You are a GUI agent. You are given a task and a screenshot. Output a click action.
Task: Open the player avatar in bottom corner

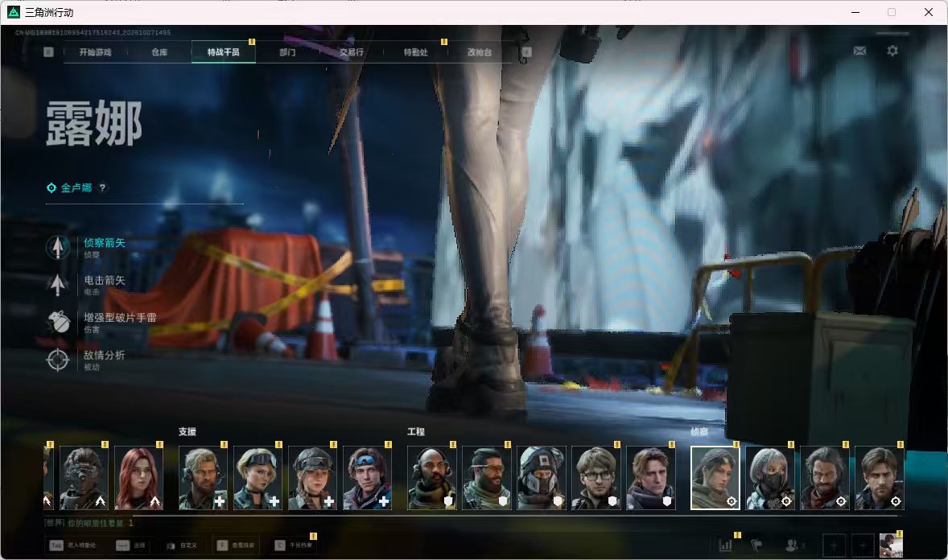891,546
